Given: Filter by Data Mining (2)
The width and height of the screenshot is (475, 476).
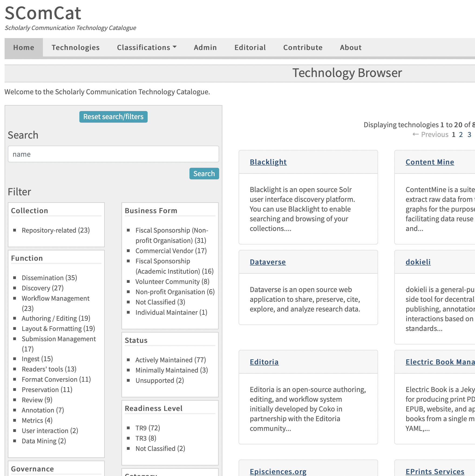Looking at the screenshot, I should 44,441.
